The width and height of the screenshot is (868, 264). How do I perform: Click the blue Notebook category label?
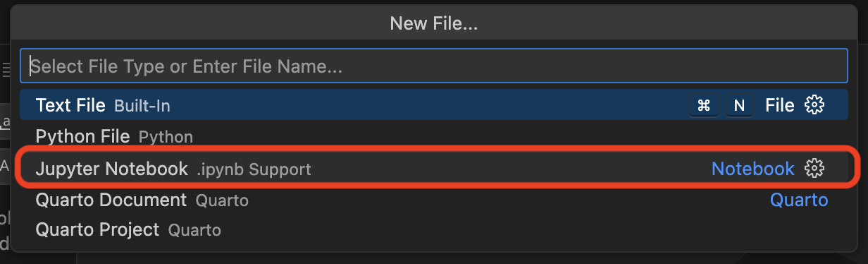pyautogui.click(x=752, y=169)
